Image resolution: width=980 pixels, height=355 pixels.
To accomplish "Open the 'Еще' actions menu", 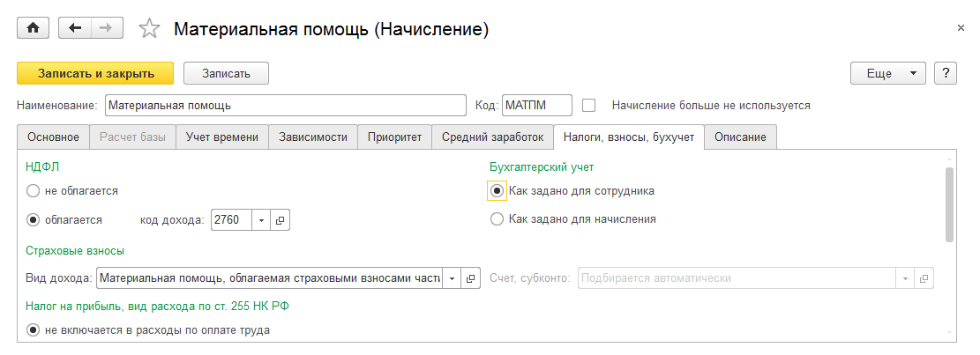I will (x=886, y=73).
